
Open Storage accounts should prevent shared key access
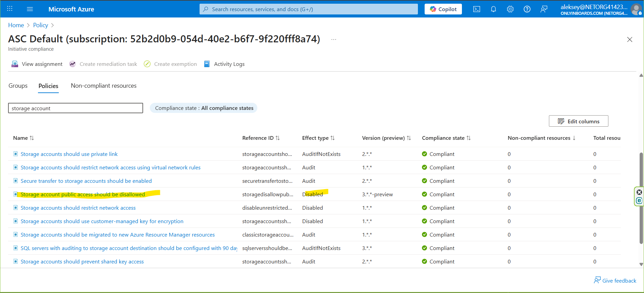click(82, 261)
